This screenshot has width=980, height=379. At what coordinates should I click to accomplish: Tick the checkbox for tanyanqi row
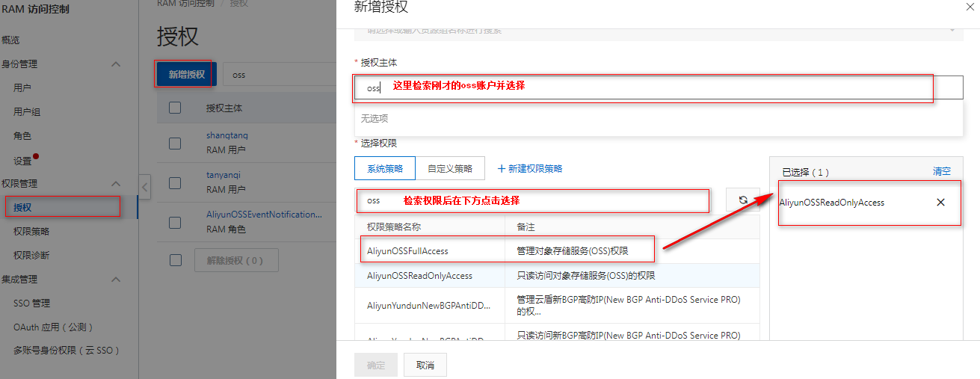click(x=175, y=182)
